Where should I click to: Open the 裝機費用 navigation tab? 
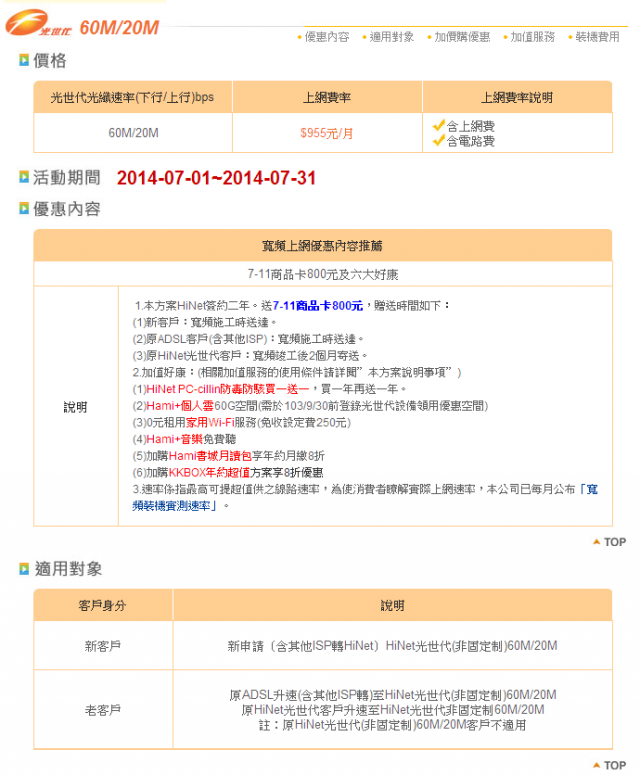point(597,37)
